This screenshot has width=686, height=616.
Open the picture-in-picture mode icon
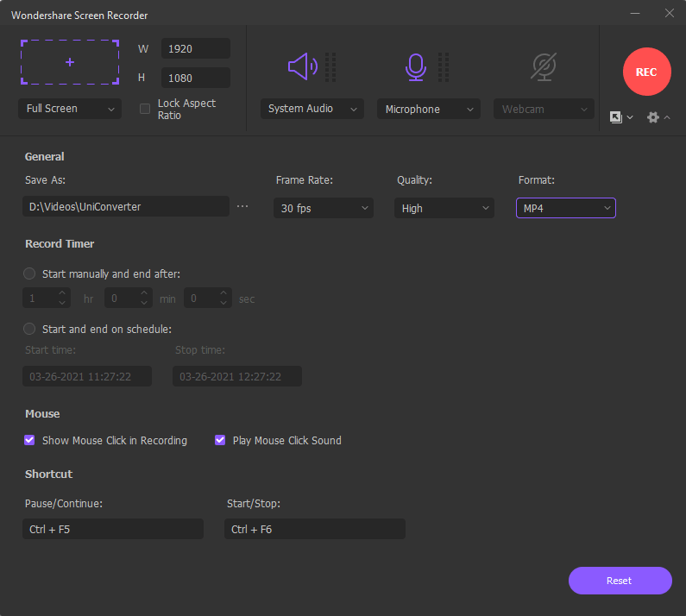pos(616,116)
